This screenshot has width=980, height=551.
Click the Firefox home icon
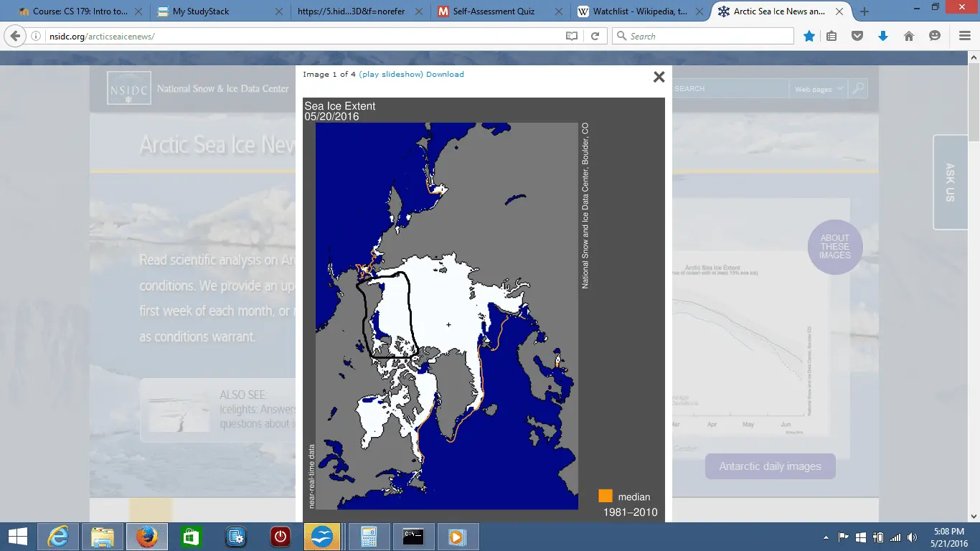click(909, 36)
